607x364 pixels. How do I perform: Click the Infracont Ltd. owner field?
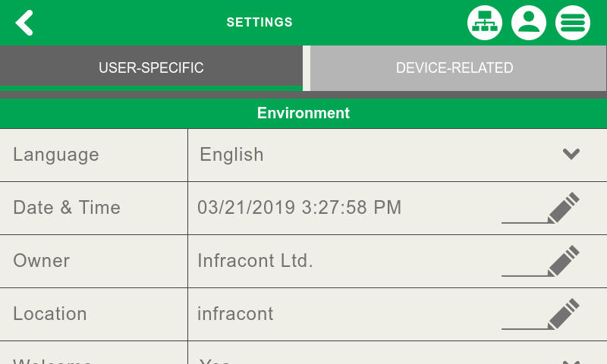(255, 261)
